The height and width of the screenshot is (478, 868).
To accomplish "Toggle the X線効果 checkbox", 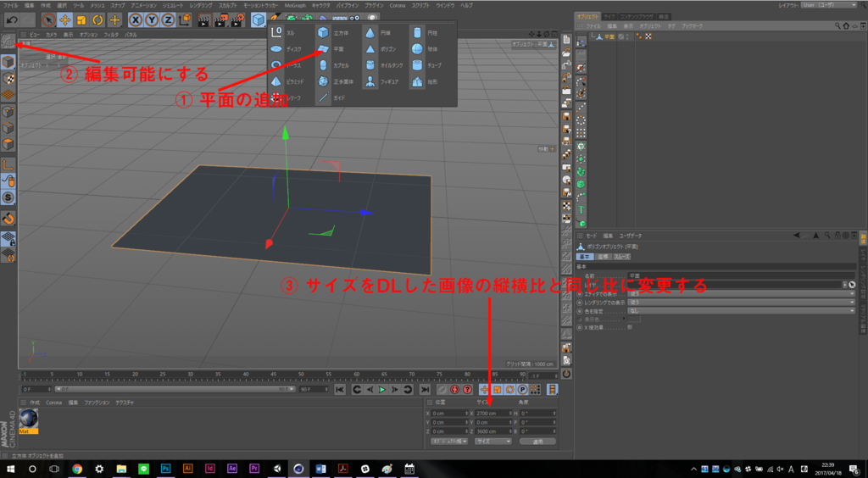I will pos(630,327).
